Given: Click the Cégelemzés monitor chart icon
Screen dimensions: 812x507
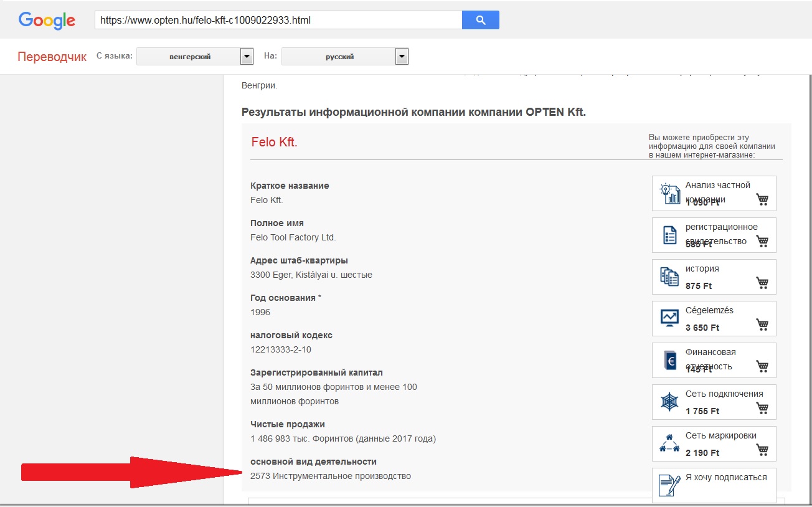Looking at the screenshot, I should click(x=670, y=318).
